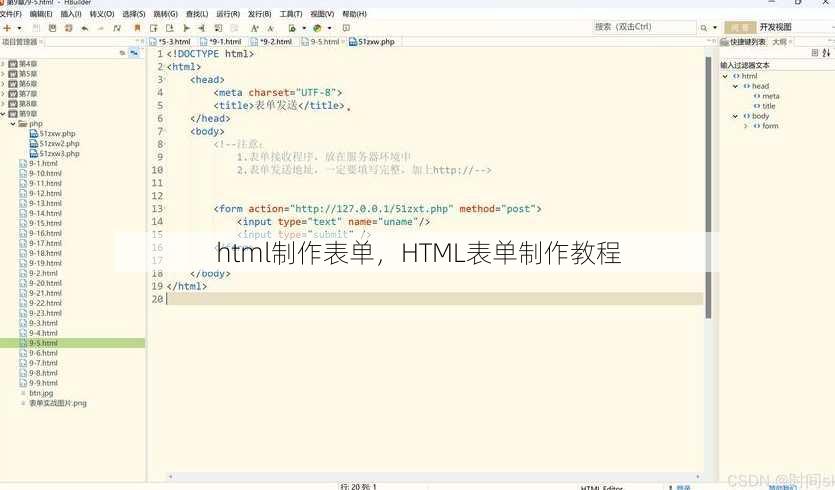Select 9-23.html in the project tree
Screen dimensions: 835x490
[x=40, y=313]
